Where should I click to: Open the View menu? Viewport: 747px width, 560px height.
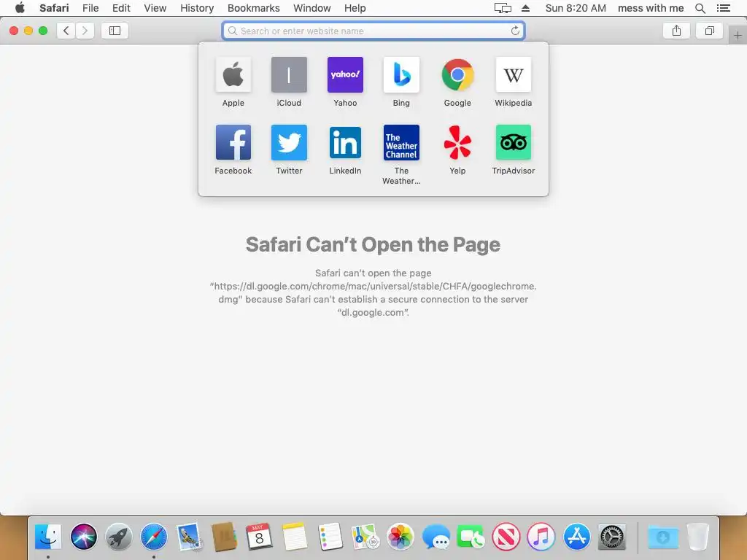155,8
